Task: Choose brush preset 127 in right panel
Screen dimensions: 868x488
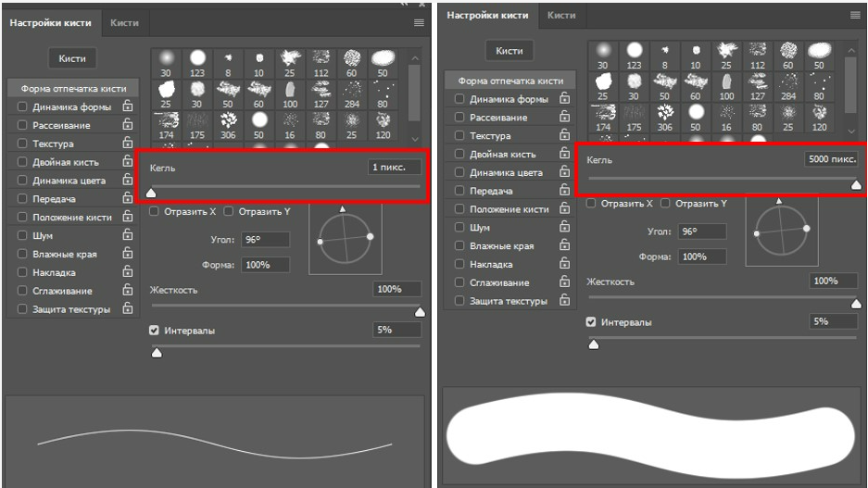Action: [758, 87]
